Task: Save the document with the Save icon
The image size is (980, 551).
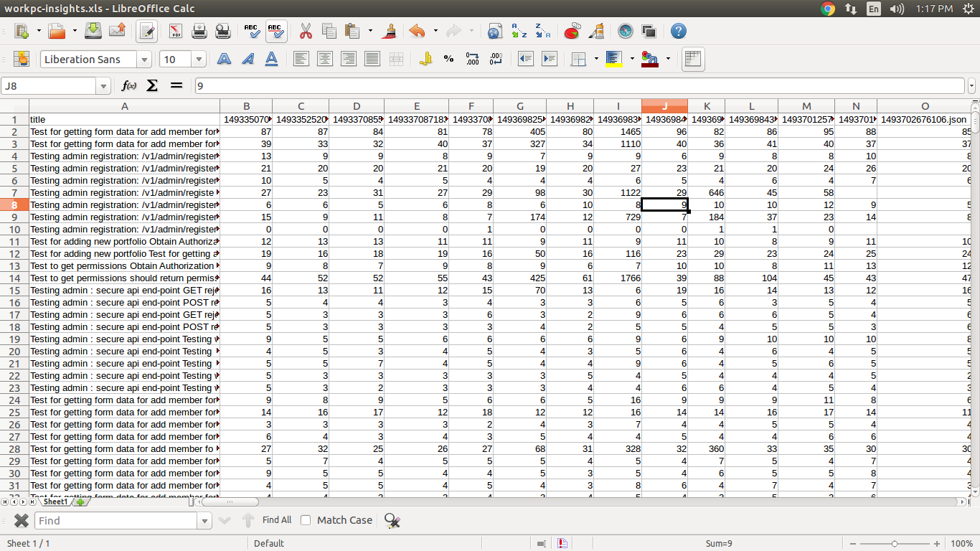Action: (x=93, y=31)
